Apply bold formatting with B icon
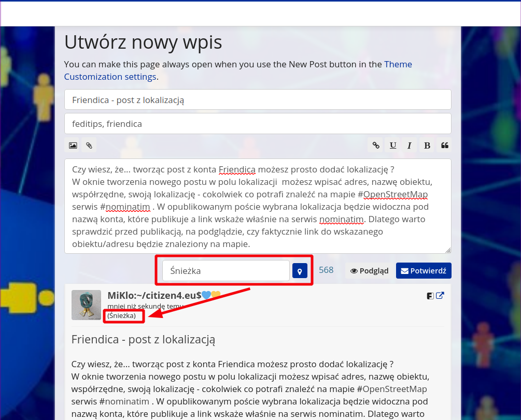Screen dimensions: 521x420 (x=427, y=146)
